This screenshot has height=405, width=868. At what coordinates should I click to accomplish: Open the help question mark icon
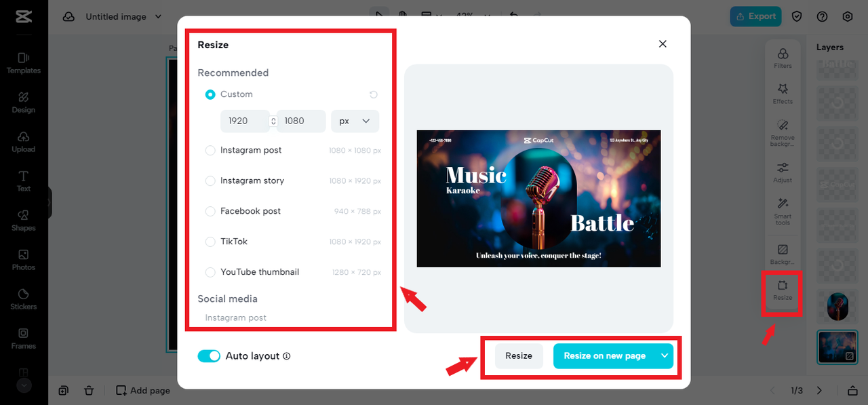823,16
